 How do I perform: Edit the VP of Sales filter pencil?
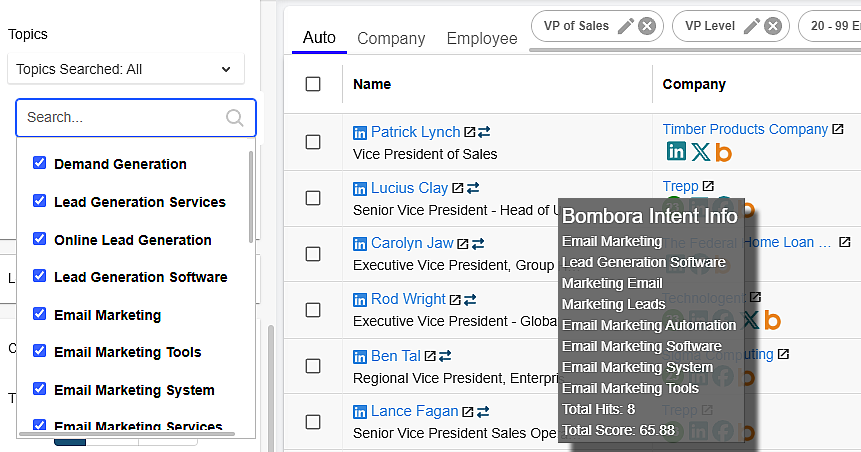(625, 26)
